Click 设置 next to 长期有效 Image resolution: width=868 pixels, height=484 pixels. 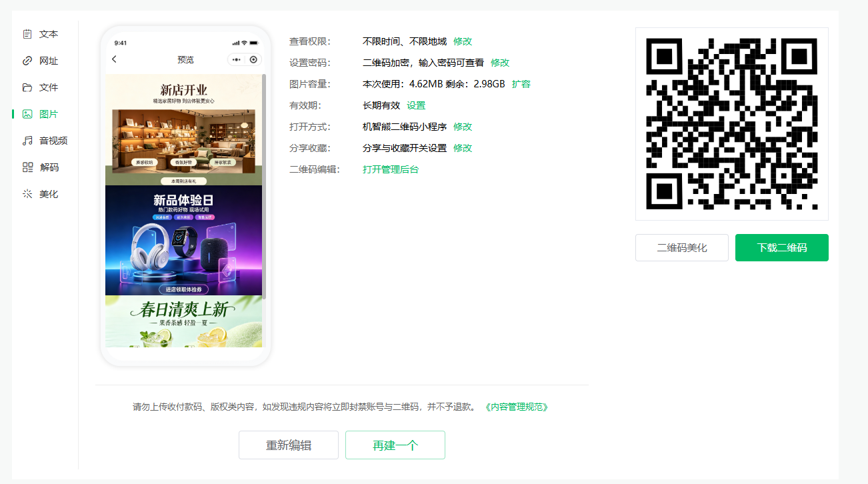coord(416,105)
